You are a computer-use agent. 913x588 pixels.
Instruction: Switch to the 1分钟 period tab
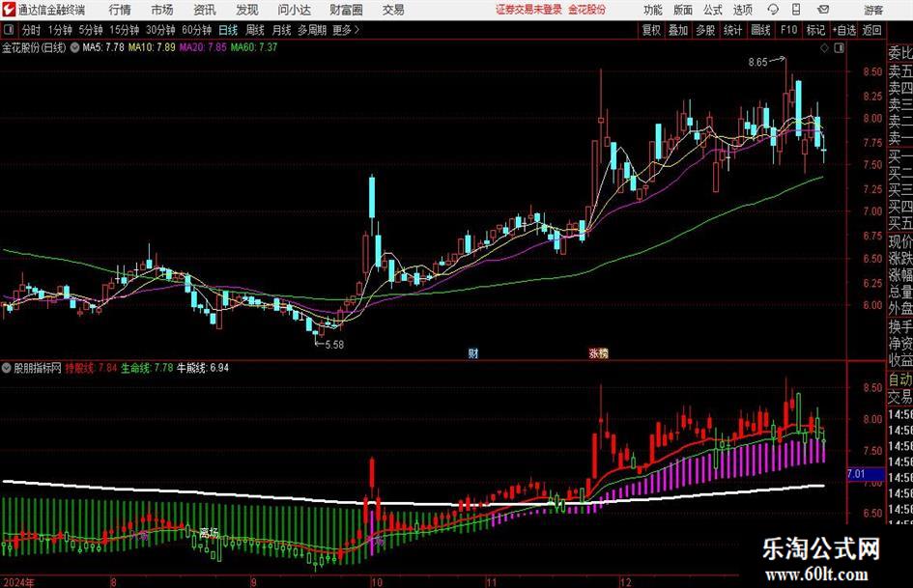coord(59,30)
